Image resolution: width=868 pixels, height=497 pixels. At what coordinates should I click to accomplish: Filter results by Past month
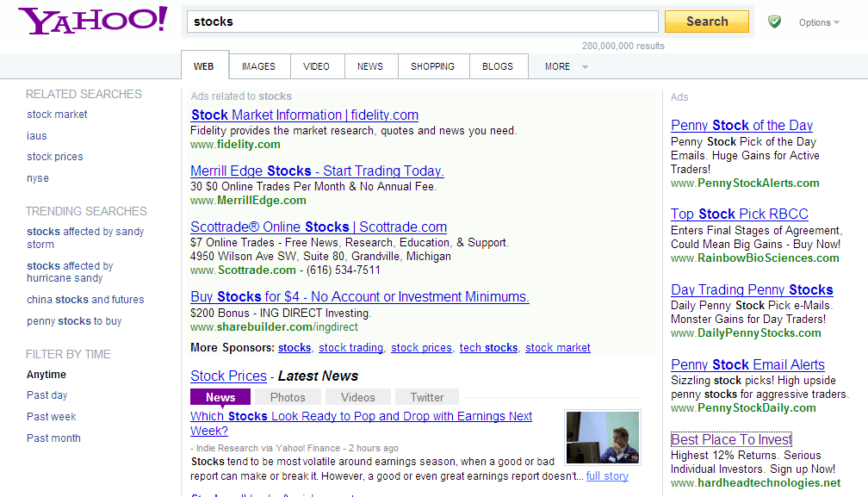click(x=53, y=438)
